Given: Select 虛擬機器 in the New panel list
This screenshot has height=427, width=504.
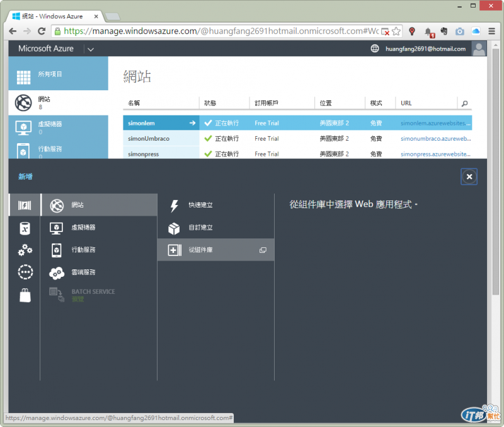Looking at the screenshot, I should tap(100, 228).
